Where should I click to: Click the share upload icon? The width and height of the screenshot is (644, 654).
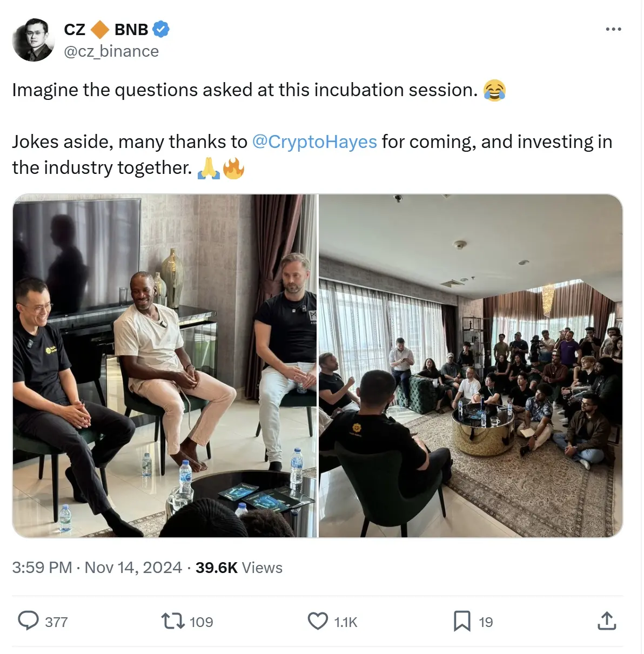(607, 621)
